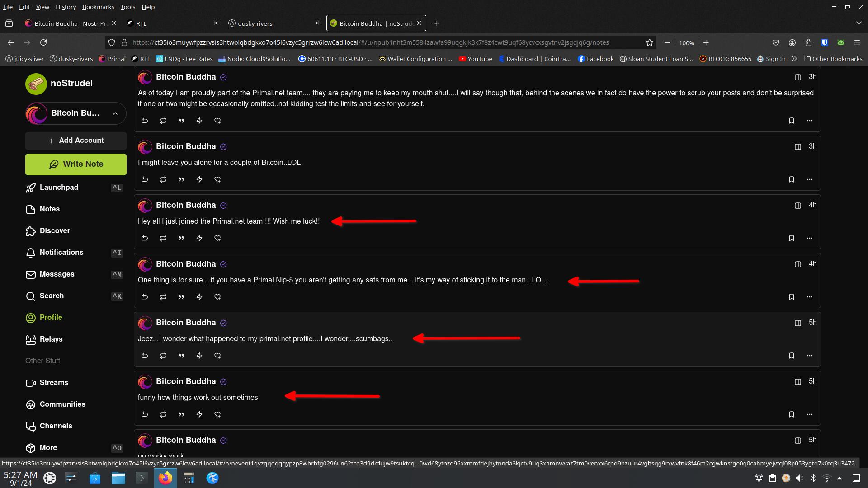Open Messages in the sidebar
Image resolution: width=868 pixels, height=488 pixels.
pyautogui.click(x=75, y=274)
